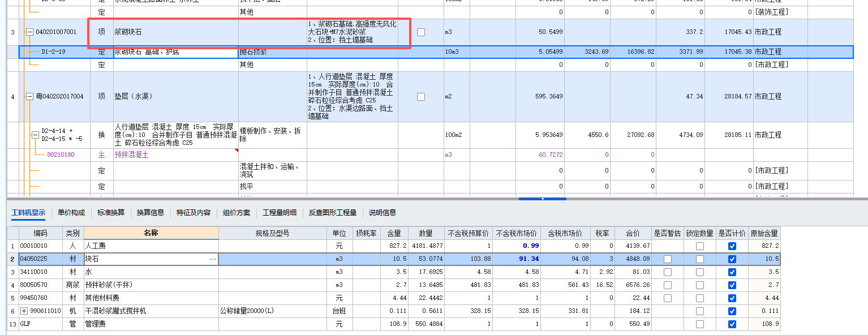Collapse bill item 040201007001
This screenshot has height=335, width=868.
click(29, 32)
